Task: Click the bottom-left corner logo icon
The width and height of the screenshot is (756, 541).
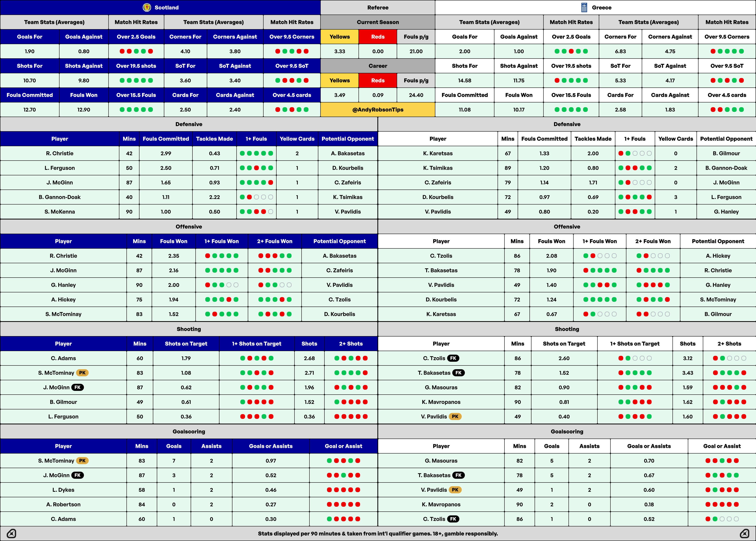Action: [11, 533]
